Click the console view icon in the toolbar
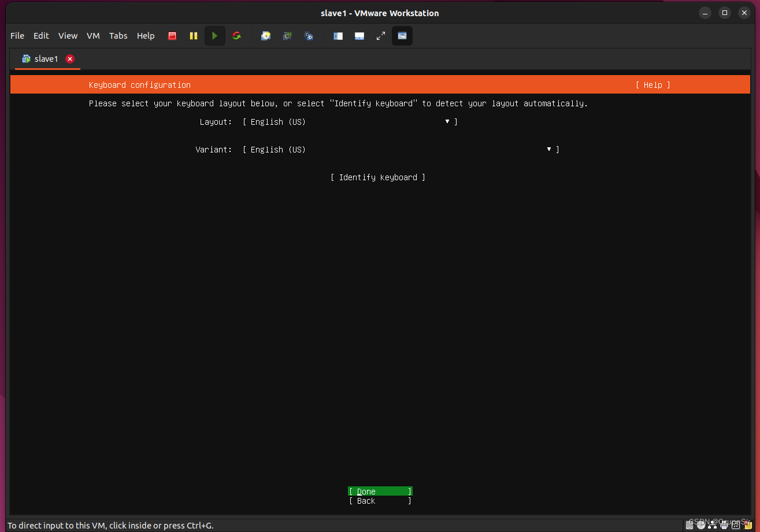 pyautogui.click(x=402, y=36)
